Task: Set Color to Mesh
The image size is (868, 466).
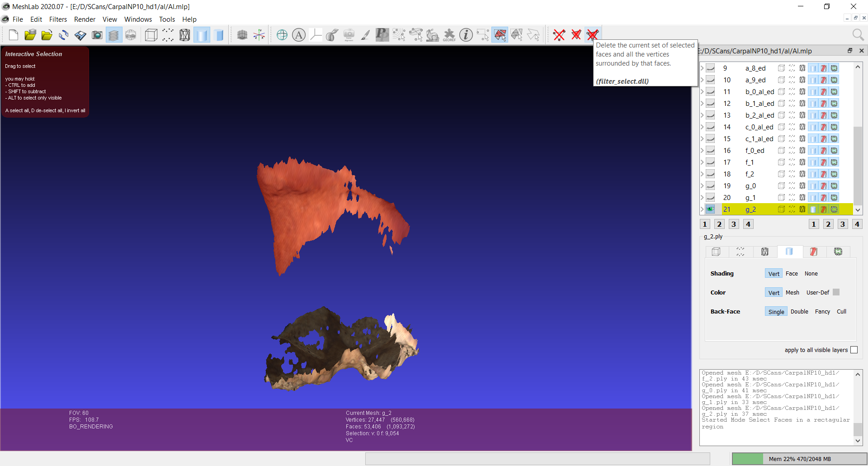Action: (x=792, y=292)
